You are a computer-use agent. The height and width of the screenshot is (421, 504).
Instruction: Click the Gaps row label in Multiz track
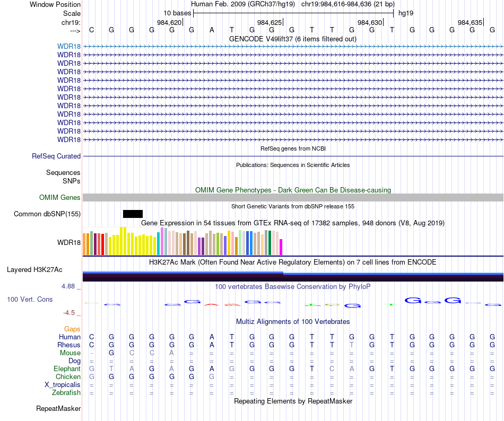coord(72,329)
